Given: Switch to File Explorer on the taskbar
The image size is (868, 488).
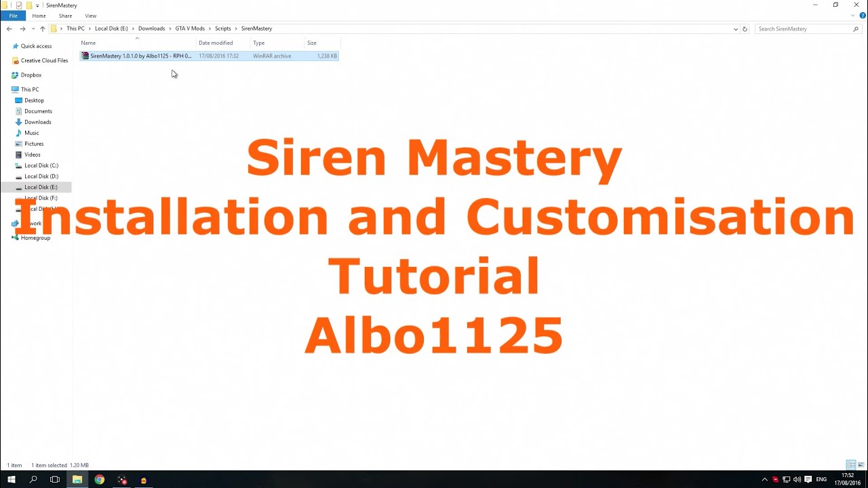Looking at the screenshot, I should (77, 479).
